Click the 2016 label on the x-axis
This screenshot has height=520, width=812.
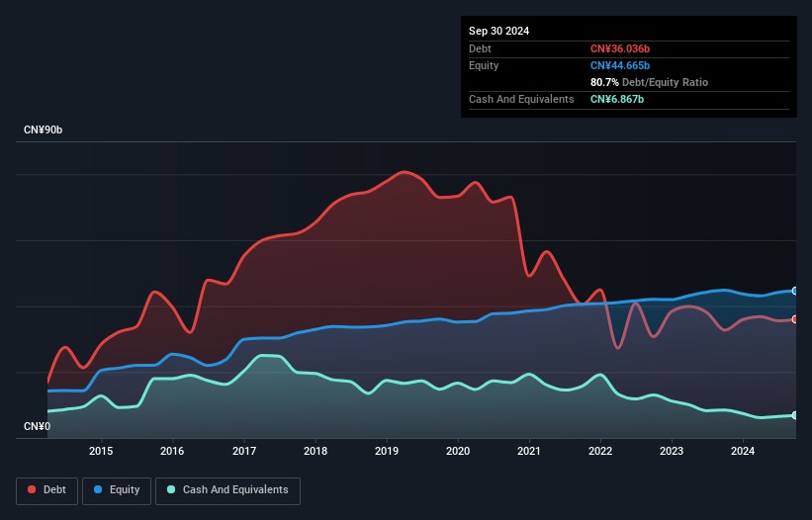tap(173, 452)
